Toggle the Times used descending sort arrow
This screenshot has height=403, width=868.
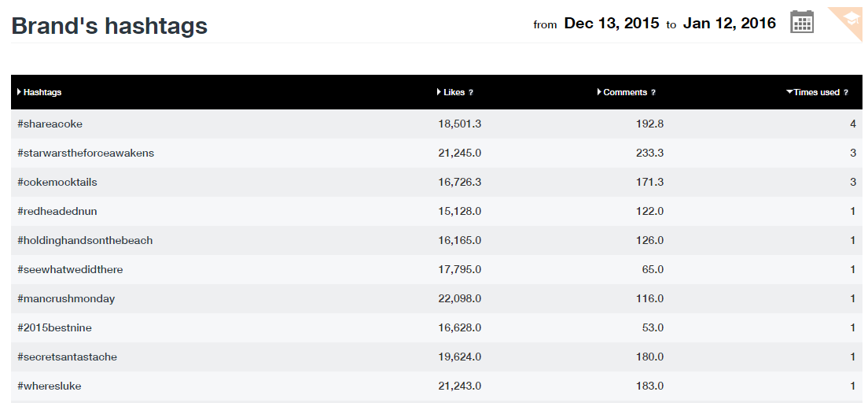click(x=789, y=92)
